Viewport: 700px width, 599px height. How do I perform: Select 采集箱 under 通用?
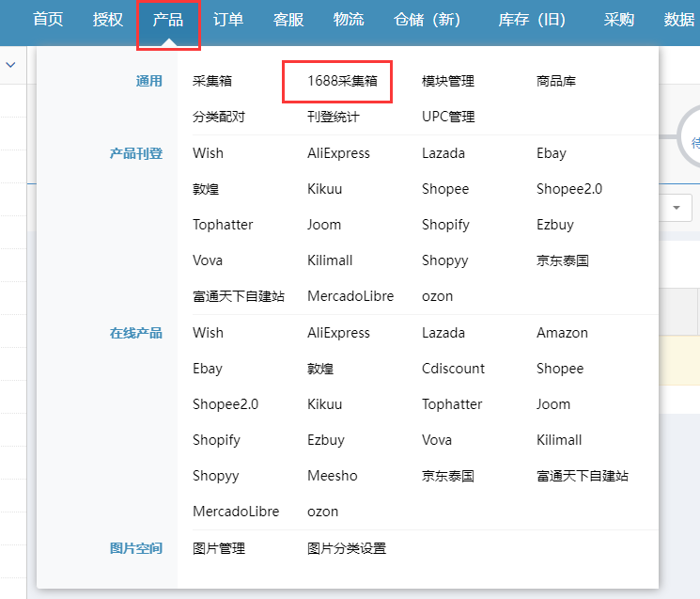212,81
